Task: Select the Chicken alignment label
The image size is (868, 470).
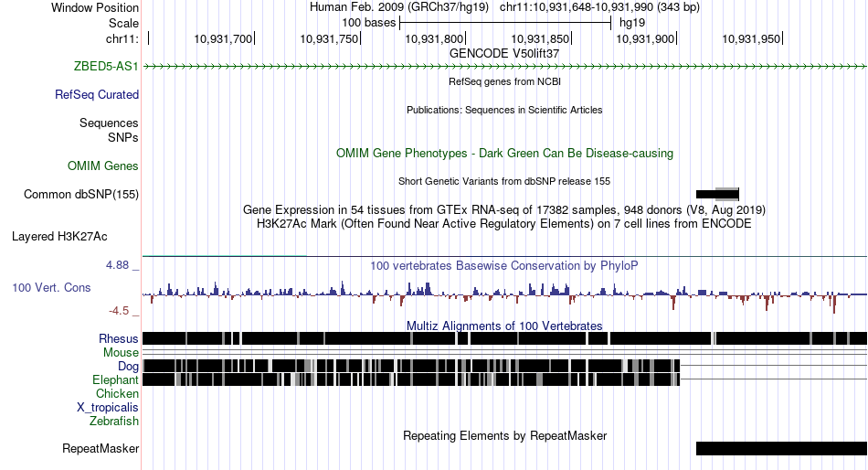Action: [x=117, y=393]
